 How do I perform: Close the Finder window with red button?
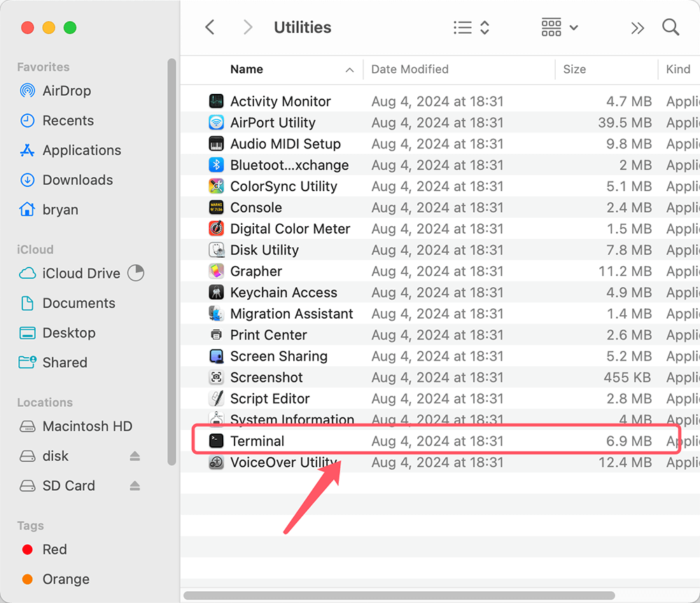(28, 28)
